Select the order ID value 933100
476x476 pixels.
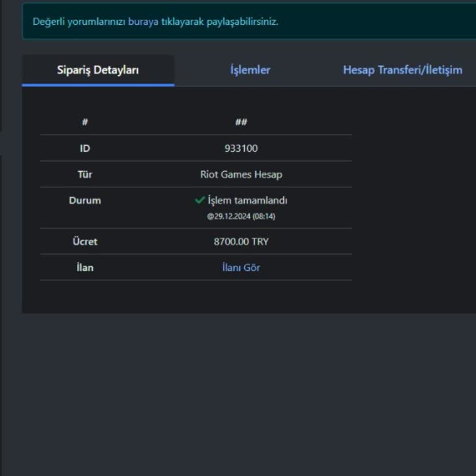point(241,149)
